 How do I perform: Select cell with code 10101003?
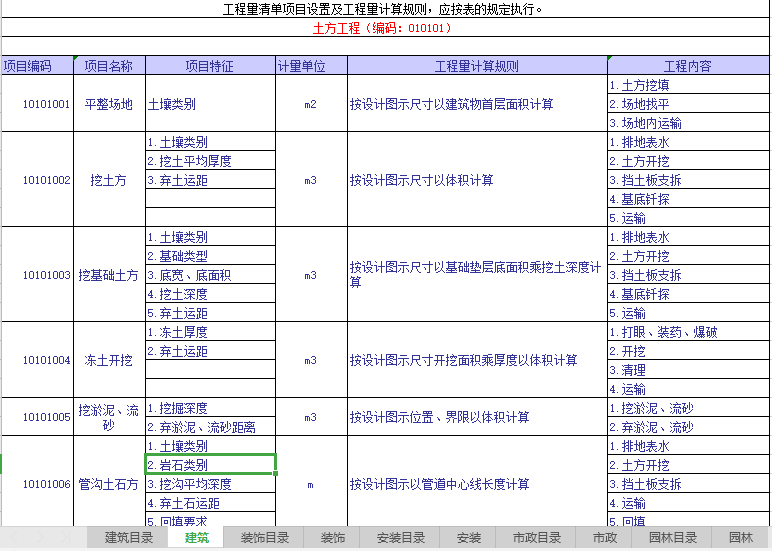(47, 275)
